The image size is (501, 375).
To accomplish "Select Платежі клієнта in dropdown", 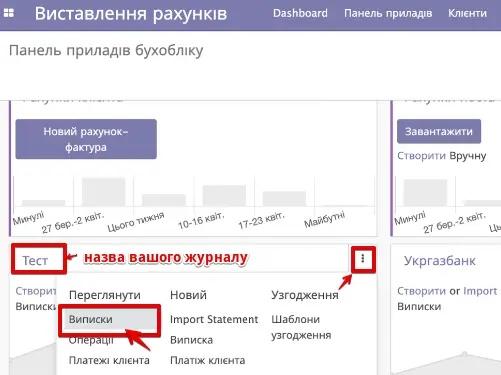I will pos(109,360).
